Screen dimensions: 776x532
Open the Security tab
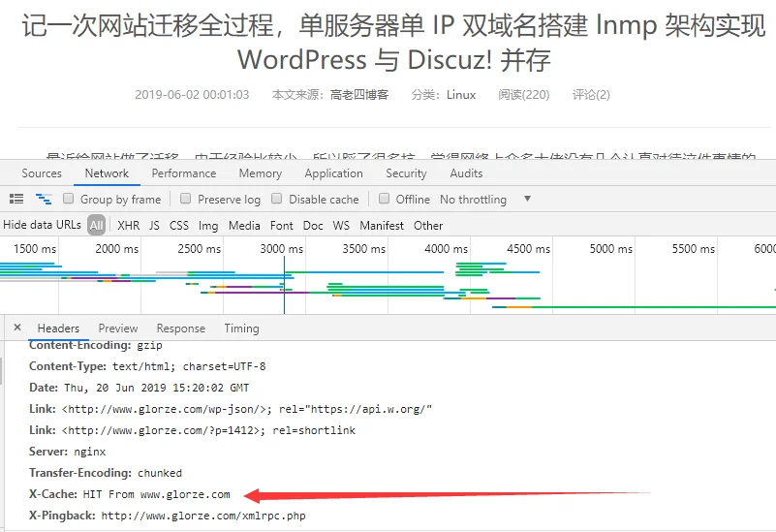click(406, 173)
